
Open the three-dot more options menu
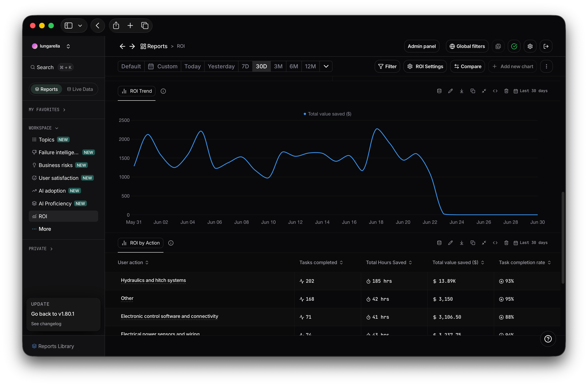(546, 66)
